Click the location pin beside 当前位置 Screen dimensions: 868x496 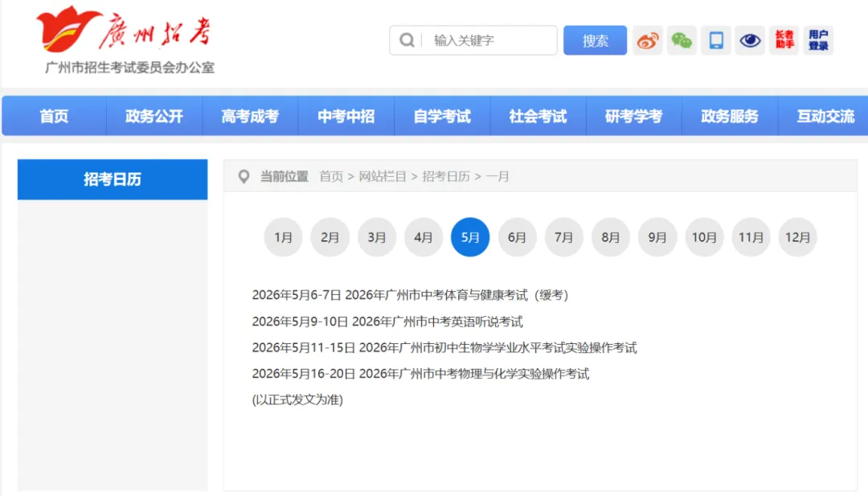(x=244, y=176)
